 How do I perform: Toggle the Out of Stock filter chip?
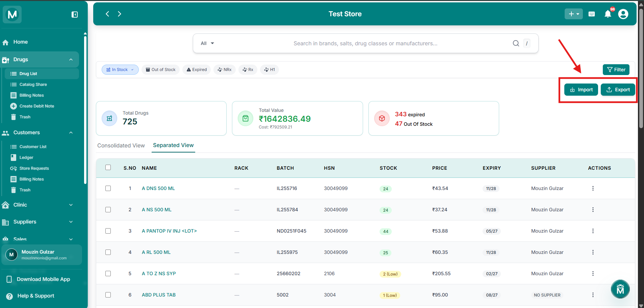point(160,70)
